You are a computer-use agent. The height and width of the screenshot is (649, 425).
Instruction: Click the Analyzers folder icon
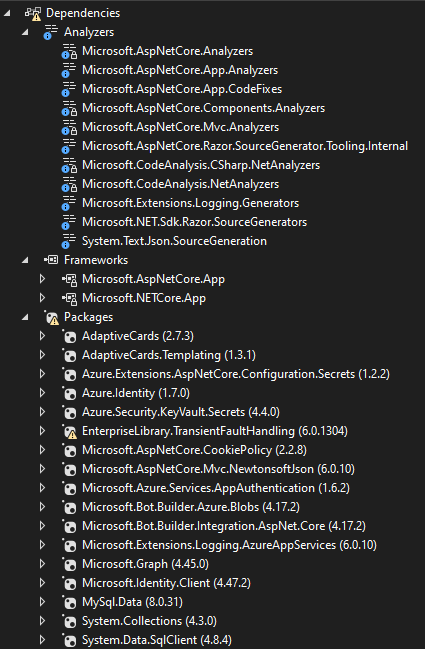[50, 32]
